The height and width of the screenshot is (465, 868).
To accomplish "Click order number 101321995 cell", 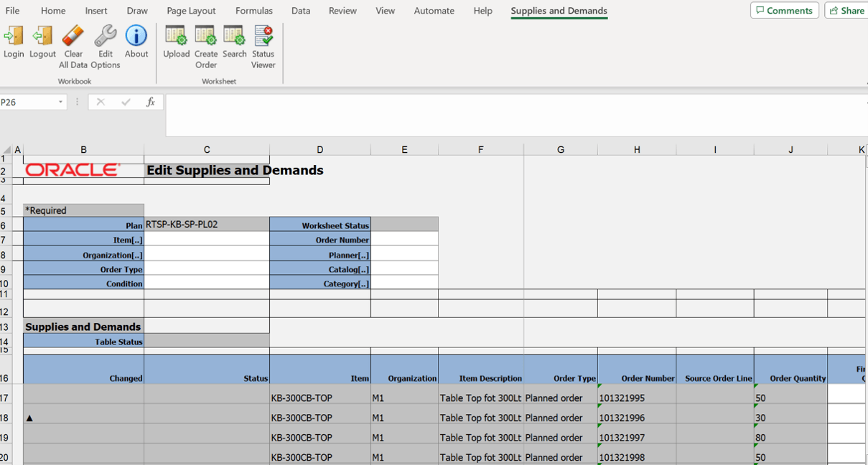I will [637, 395].
